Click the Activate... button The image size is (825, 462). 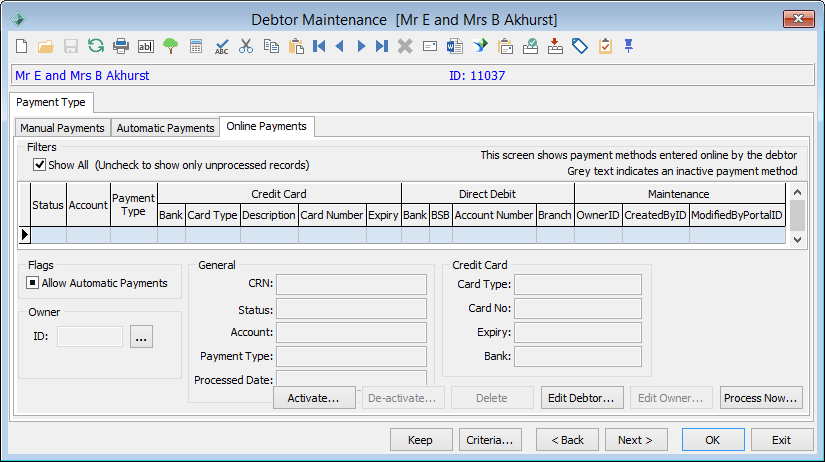click(x=313, y=398)
